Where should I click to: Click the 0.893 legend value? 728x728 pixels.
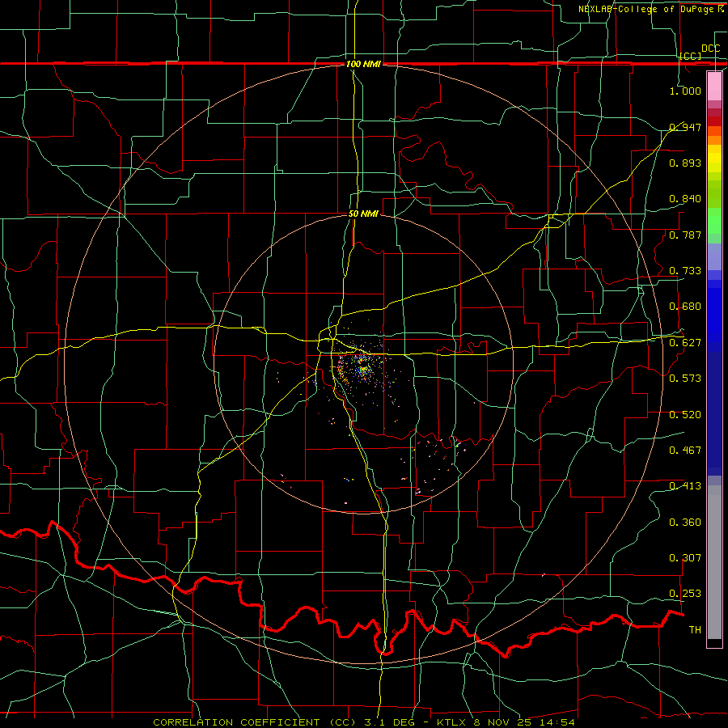point(685,163)
